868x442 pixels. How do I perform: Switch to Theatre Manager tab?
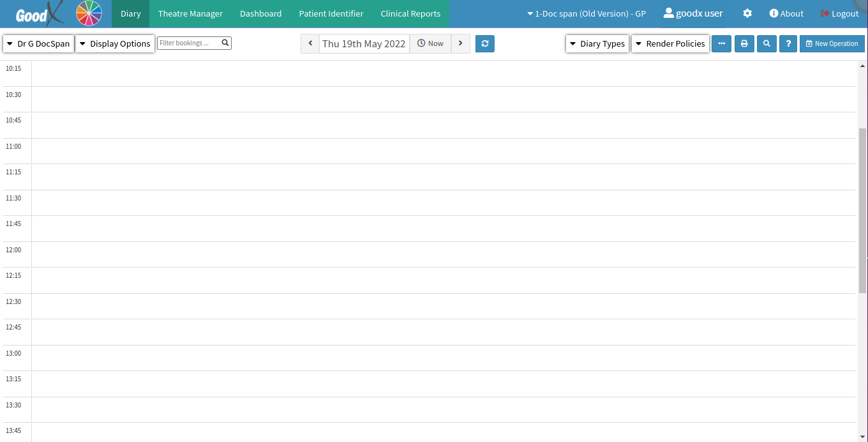point(190,13)
